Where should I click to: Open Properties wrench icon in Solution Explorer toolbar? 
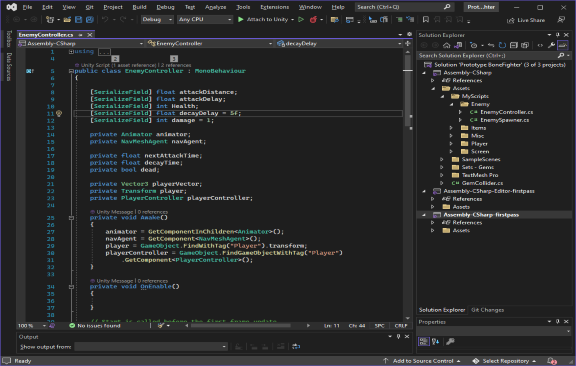coord(551,45)
